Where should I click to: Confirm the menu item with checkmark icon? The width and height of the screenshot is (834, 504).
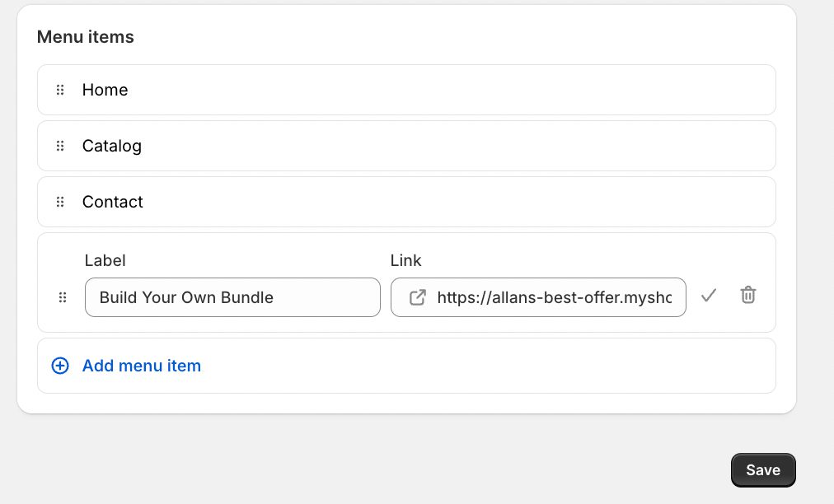coord(709,295)
